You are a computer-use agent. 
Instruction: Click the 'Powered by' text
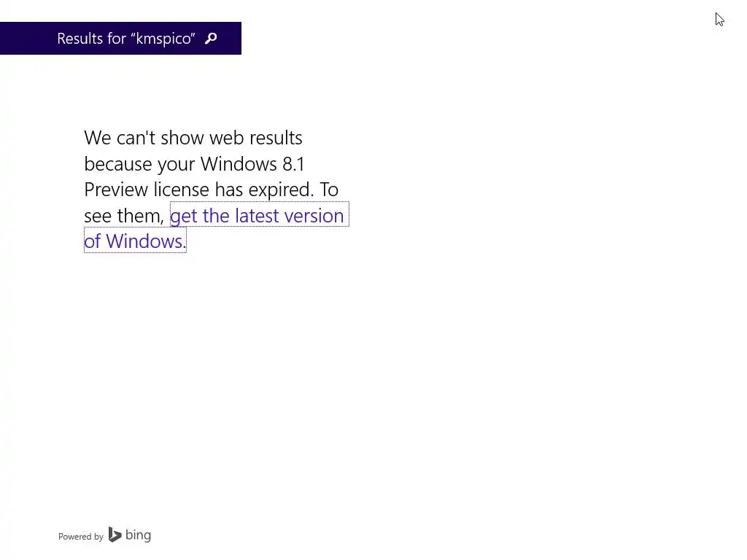pos(80,537)
